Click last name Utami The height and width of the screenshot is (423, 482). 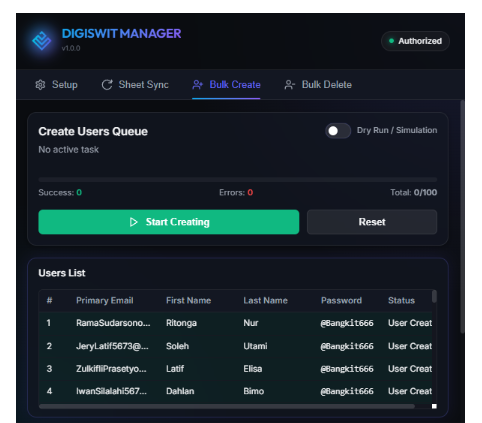tap(255, 346)
